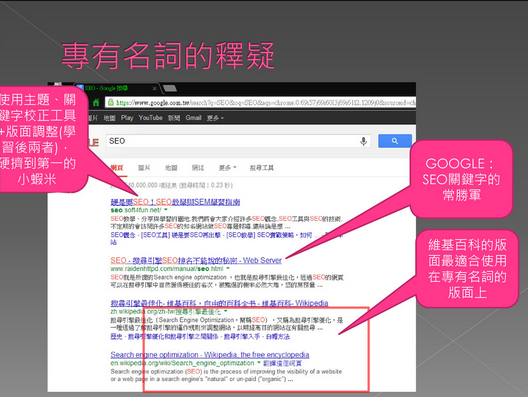
Task: Open a new tab next to SEO tab
Action: coord(170,89)
